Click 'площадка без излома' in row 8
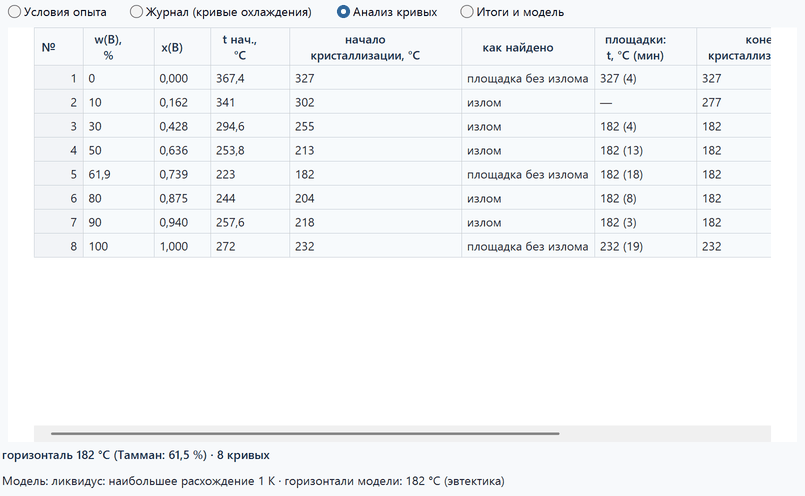 click(528, 246)
